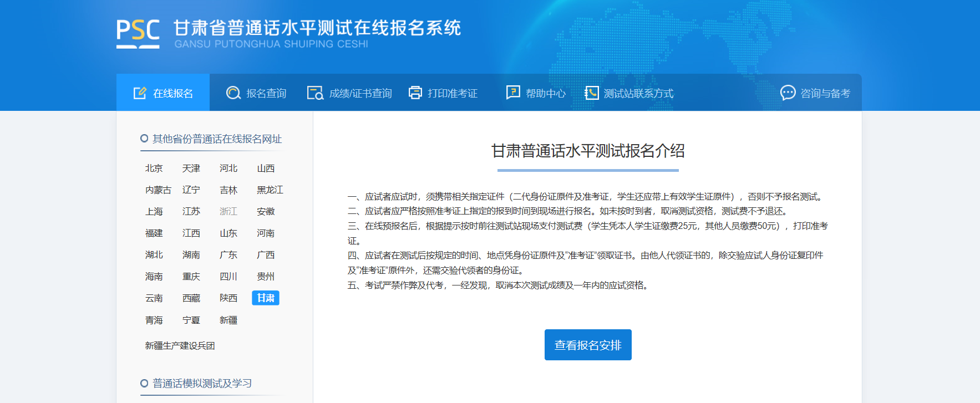Image resolution: width=980 pixels, height=403 pixels.
Task: Select the 海南 province link
Action: pos(154,276)
